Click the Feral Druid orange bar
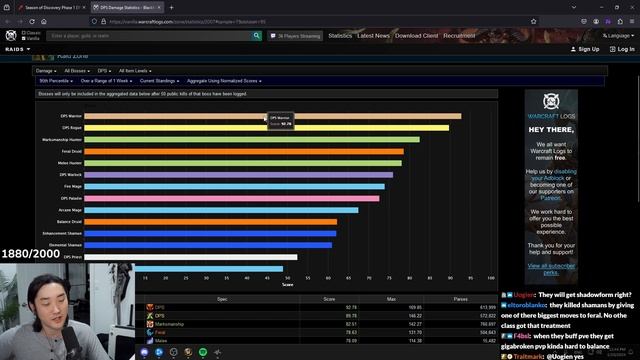The width and height of the screenshot is (640, 360). (244, 151)
